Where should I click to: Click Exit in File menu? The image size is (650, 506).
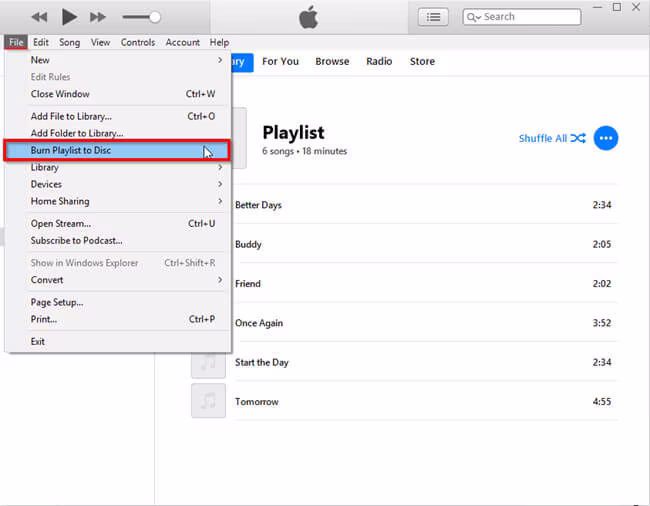tap(117, 342)
